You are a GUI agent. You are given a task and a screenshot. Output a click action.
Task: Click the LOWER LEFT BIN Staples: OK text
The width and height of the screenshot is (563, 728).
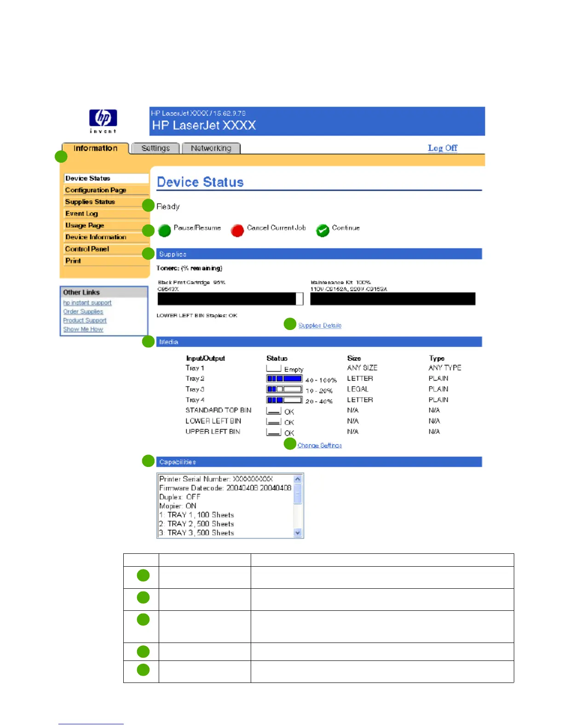197,315
